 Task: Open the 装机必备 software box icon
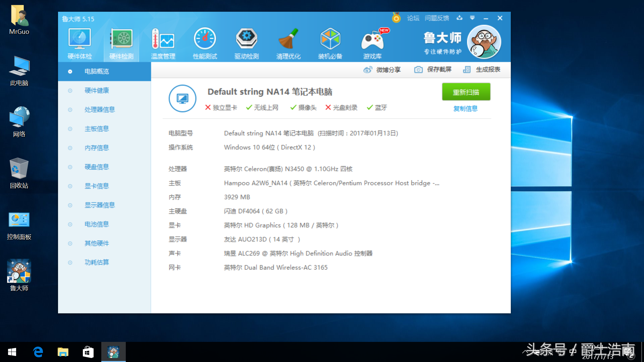(x=330, y=44)
